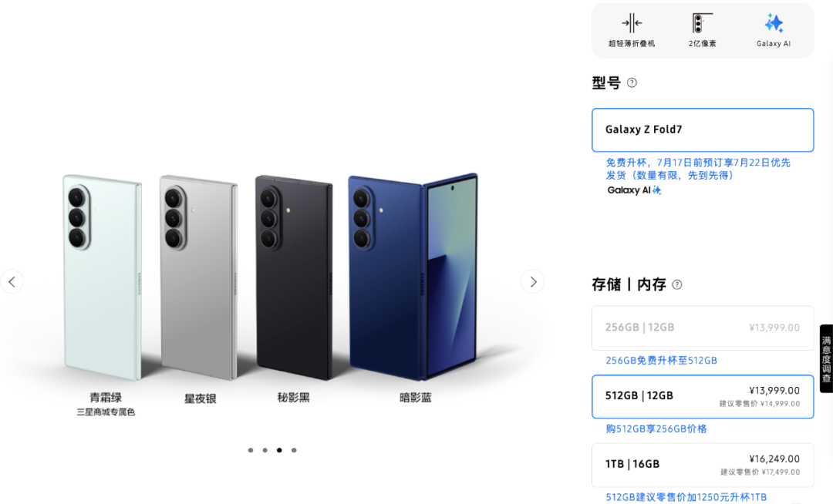This screenshot has height=504, width=833.
Task: Click the 2亿像素 camera icon
Action: tap(701, 23)
